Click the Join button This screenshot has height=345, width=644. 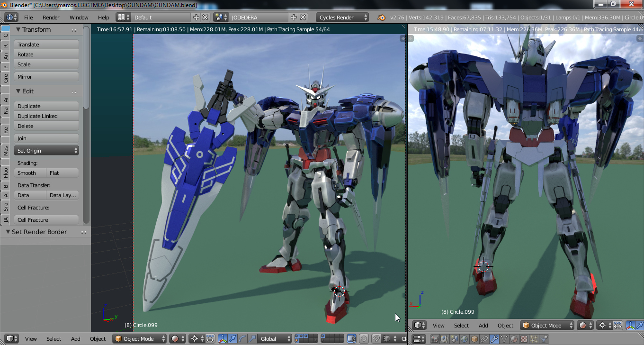[x=46, y=138]
